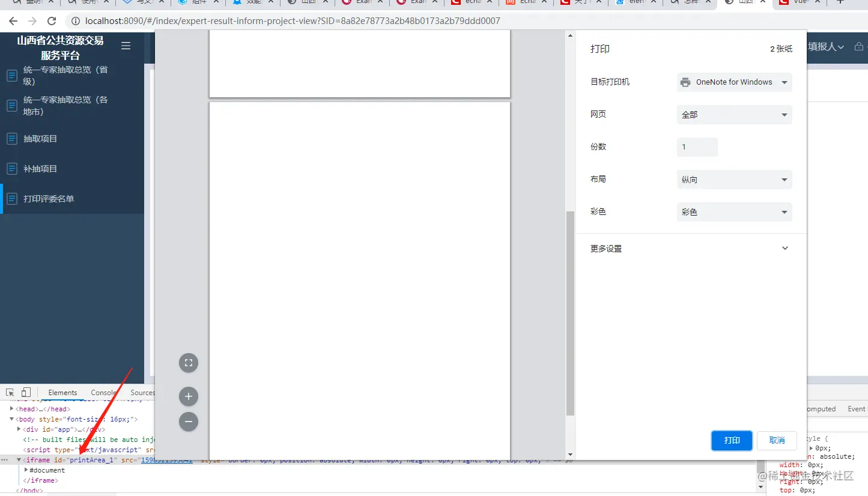Click the site info icon in address bar
This screenshot has height=496, width=868.
[x=76, y=21]
